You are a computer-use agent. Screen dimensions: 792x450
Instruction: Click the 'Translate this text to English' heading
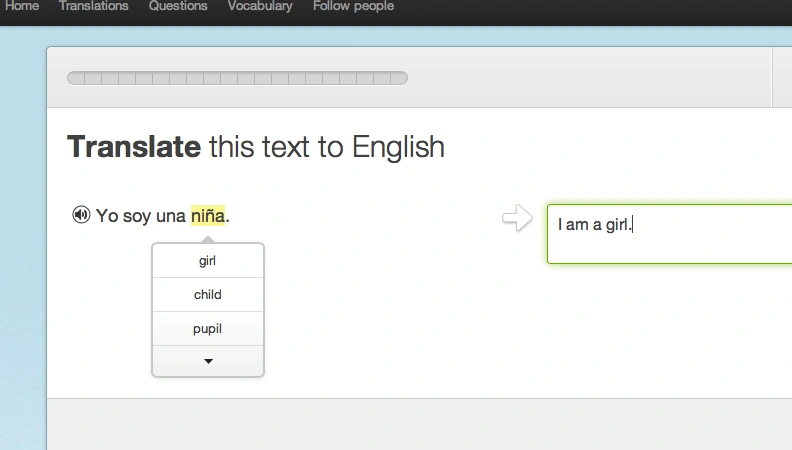pos(256,147)
